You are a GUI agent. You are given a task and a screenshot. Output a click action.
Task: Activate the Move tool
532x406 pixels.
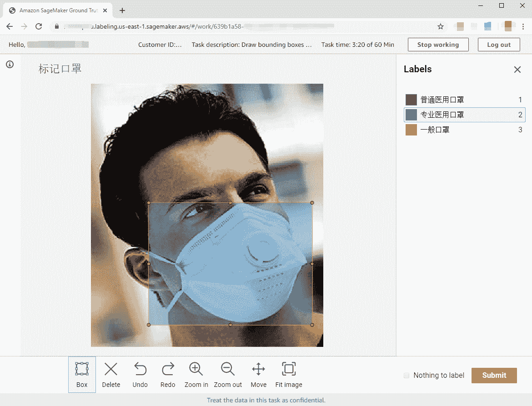259,375
